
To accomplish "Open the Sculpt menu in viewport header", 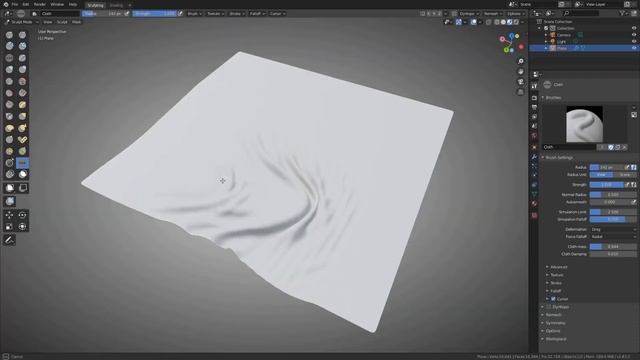I will click(62, 22).
